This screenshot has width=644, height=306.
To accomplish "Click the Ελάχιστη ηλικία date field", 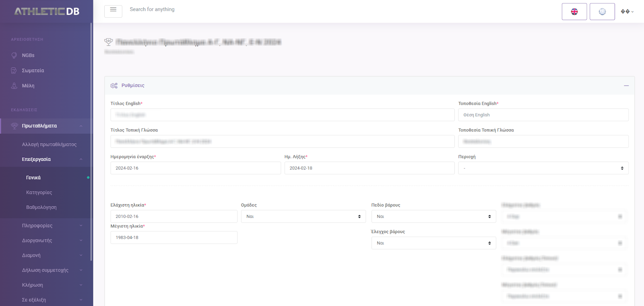I will (x=174, y=216).
